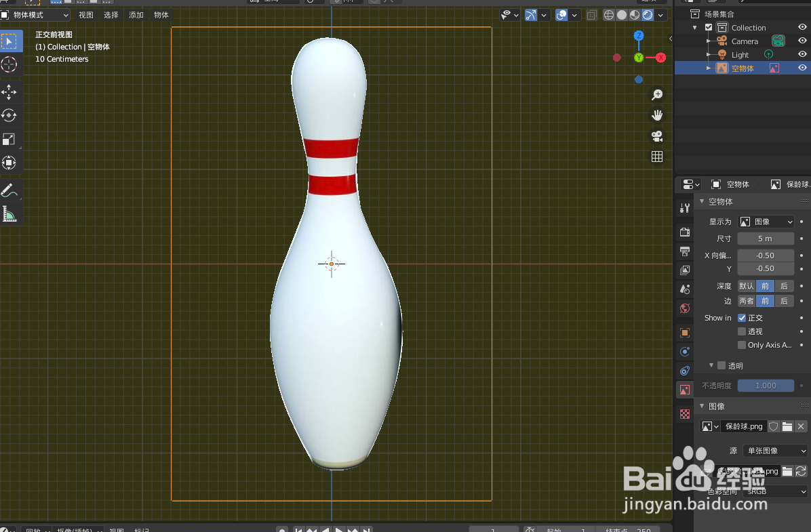The width and height of the screenshot is (811, 532).
Task: Open the 视图 menu
Action: pos(85,14)
